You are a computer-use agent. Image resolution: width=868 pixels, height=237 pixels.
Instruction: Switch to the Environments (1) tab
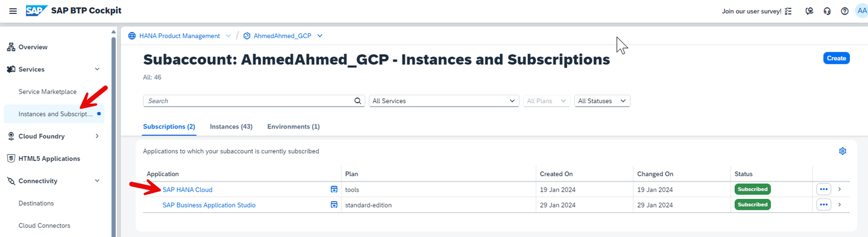pyautogui.click(x=294, y=127)
